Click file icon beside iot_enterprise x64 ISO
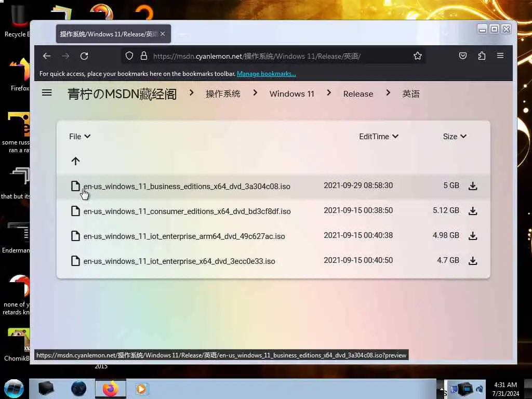This screenshot has width=532, height=399. coord(75,261)
